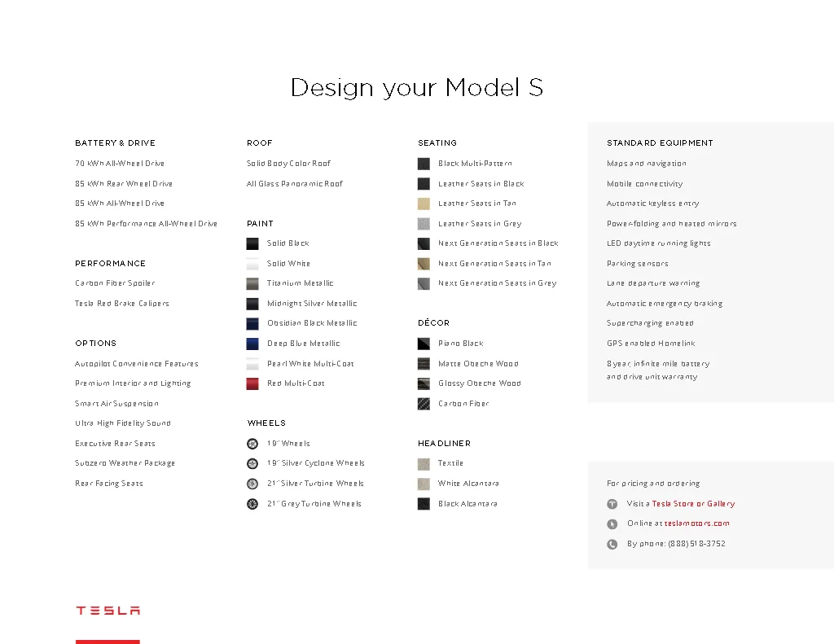The height and width of the screenshot is (644, 834).
Task: Click the Parking sensors entry
Action: click(638, 263)
